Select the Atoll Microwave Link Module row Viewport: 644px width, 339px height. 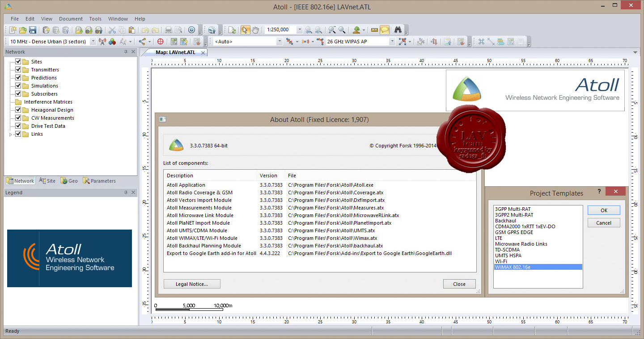pos(320,215)
